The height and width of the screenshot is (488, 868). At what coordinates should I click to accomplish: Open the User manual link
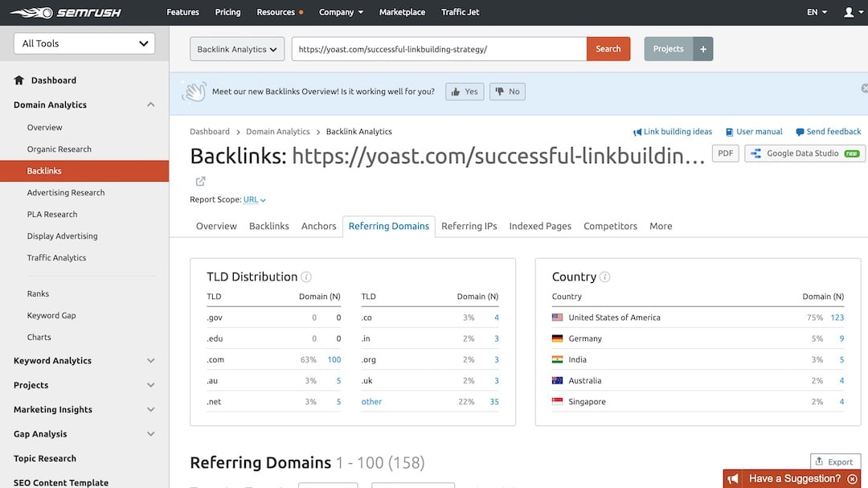tap(754, 132)
